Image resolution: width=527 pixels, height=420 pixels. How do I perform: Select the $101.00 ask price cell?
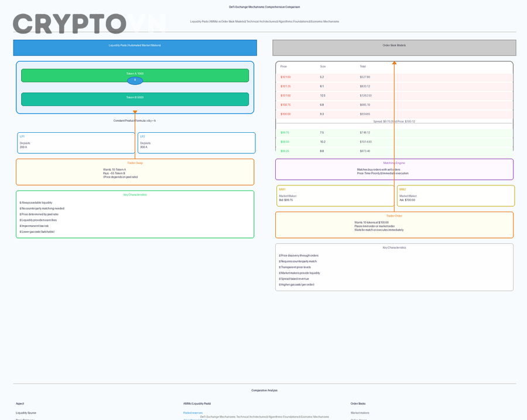pyautogui.click(x=286, y=95)
